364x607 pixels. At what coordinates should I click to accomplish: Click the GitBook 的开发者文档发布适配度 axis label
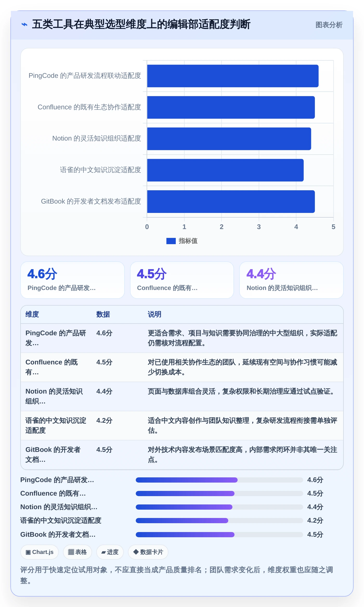[91, 201]
